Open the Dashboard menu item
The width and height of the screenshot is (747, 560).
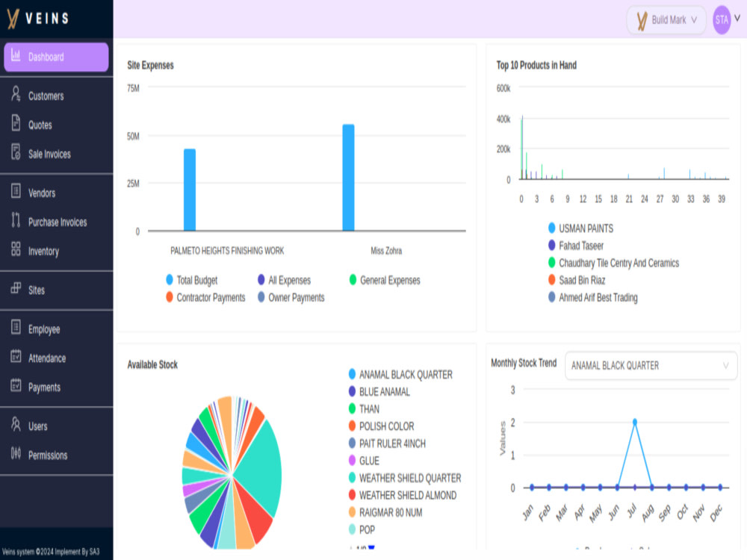point(56,57)
